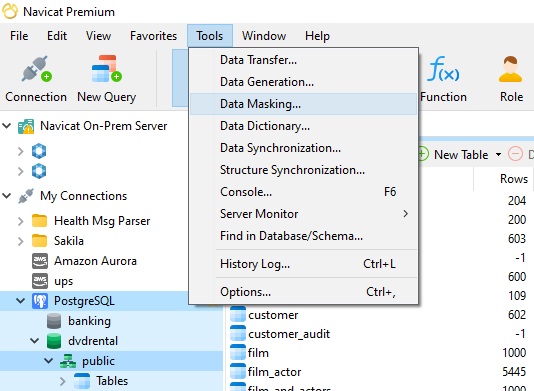Click the green New Table plus icon
Image resolution: width=534 pixels, height=391 pixels.
[x=423, y=154]
